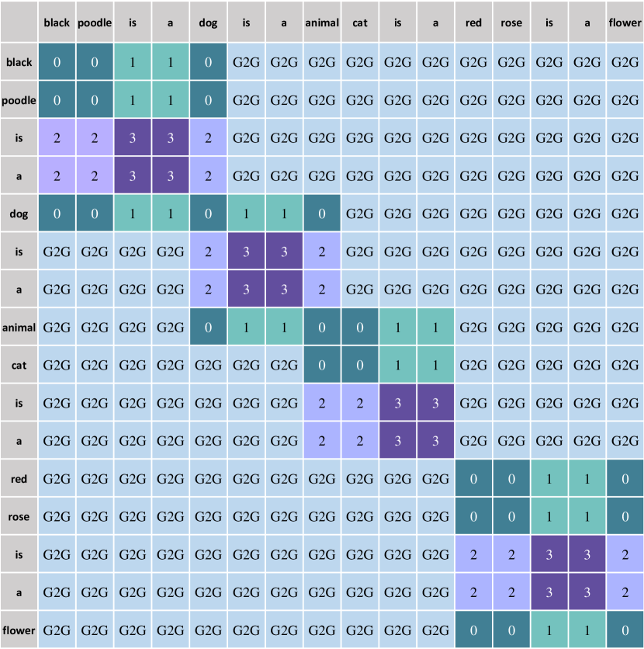Click the G2G cell in row 'animal', column 'red'
The height and width of the screenshot is (649, 644).
473,327
